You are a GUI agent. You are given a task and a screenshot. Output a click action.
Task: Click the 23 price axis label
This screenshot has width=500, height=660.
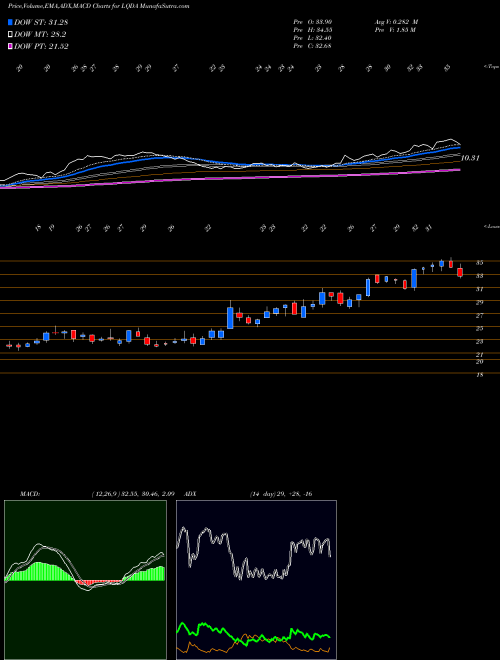point(479,342)
